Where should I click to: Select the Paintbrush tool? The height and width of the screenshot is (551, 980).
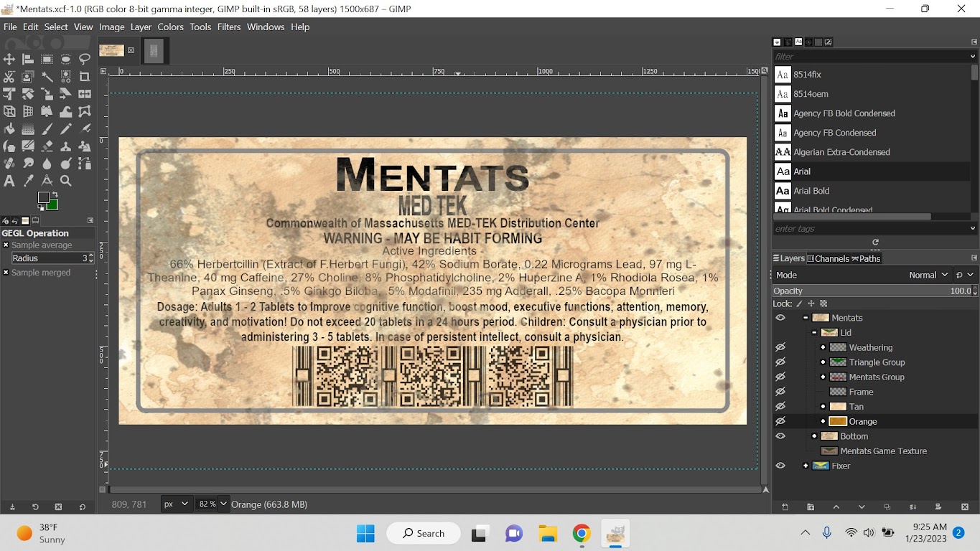(47, 129)
